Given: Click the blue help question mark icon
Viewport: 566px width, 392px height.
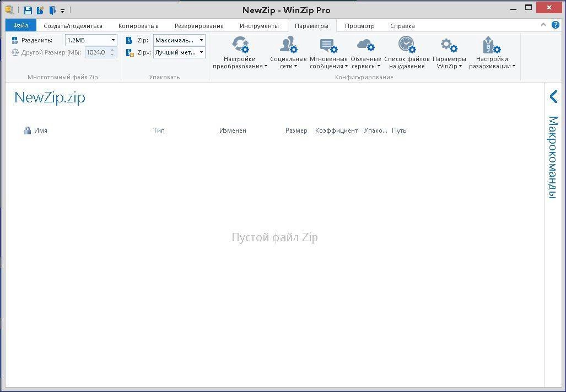Looking at the screenshot, I should tap(555, 25).
